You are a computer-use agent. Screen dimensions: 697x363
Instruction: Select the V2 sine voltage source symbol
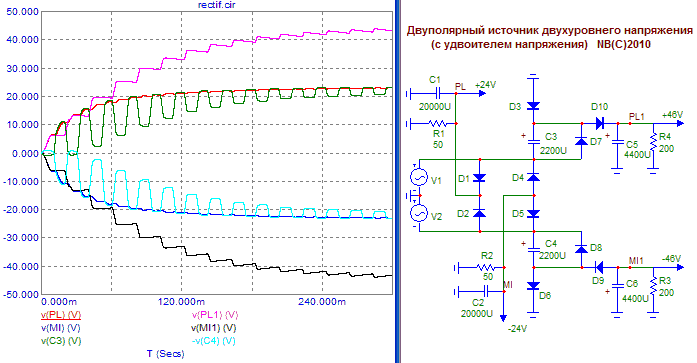click(419, 214)
